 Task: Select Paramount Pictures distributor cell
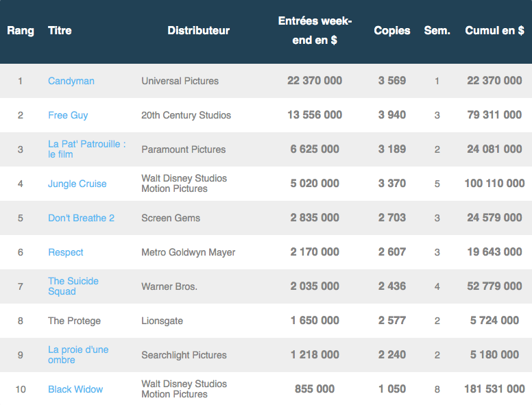[x=183, y=149]
